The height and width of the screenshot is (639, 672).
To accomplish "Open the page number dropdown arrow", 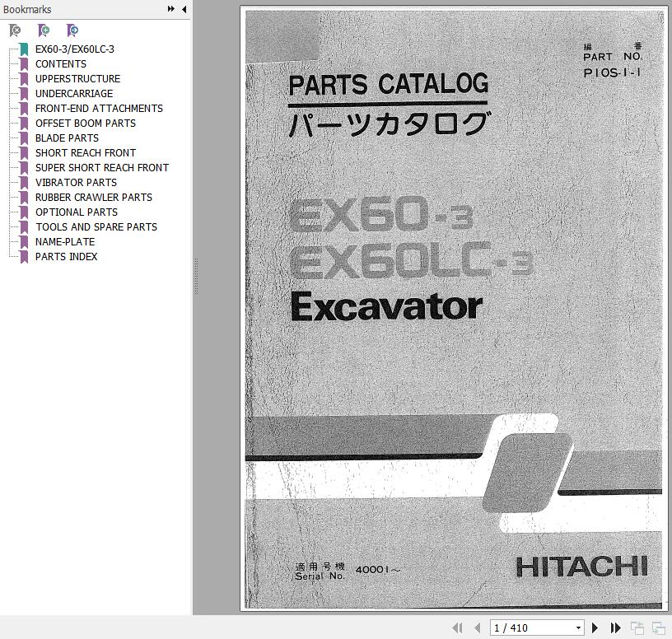I will [x=579, y=628].
